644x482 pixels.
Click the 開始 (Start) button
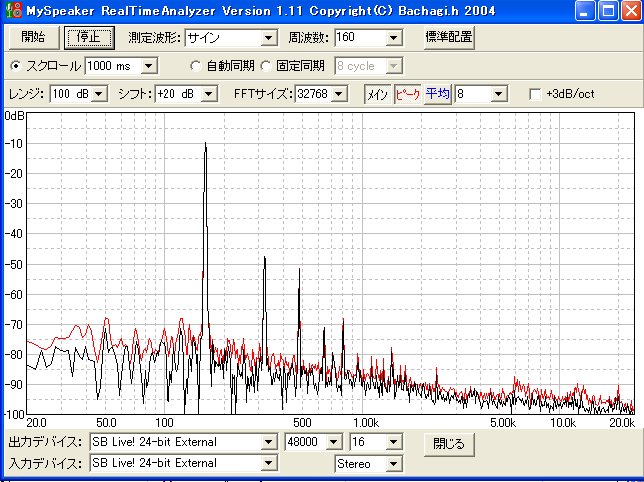(x=31, y=38)
